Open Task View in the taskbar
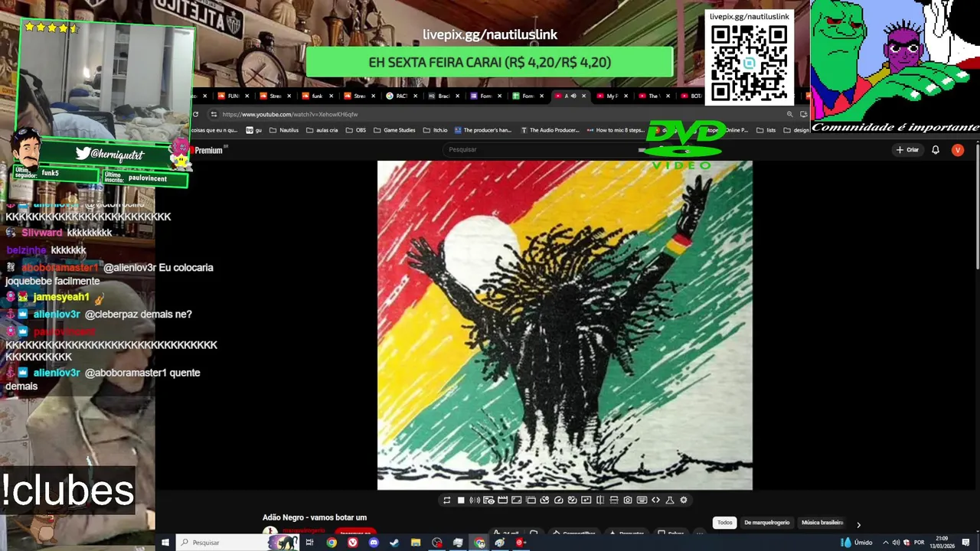This screenshot has width=980, height=551. [x=309, y=543]
